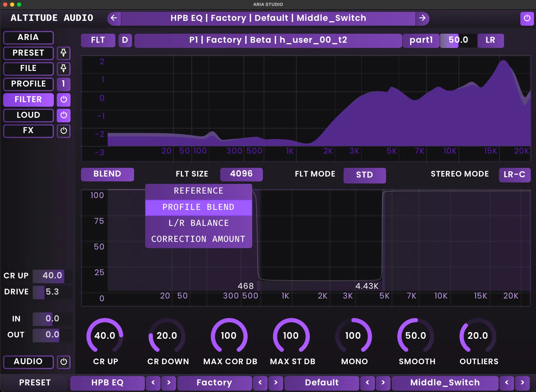Pin the PRESET section
This screenshot has height=392, width=536.
[x=64, y=53]
